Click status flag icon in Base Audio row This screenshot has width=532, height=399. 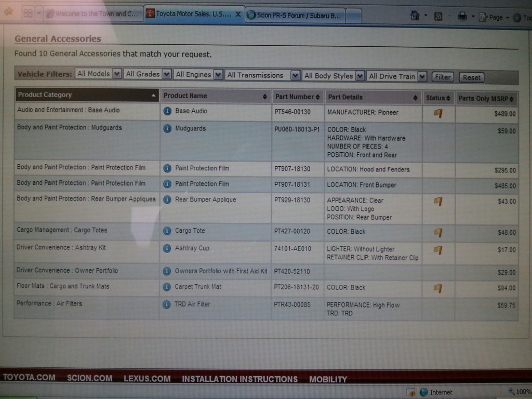coord(438,113)
